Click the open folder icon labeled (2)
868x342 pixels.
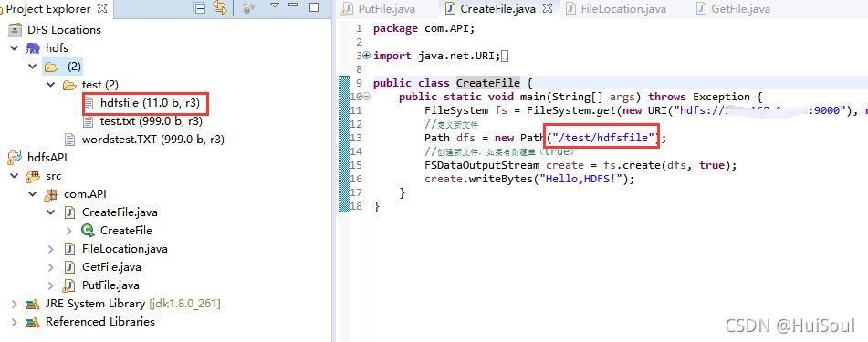51,67
